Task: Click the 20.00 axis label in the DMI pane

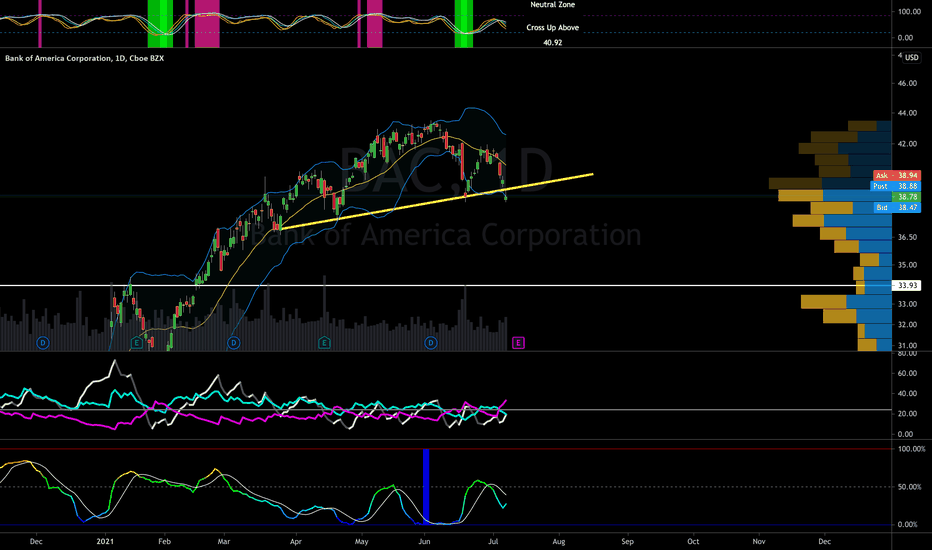Action: (x=907, y=414)
